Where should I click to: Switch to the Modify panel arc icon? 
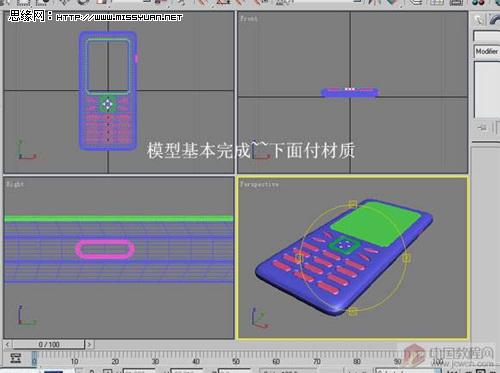pyautogui.click(x=494, y=19)
